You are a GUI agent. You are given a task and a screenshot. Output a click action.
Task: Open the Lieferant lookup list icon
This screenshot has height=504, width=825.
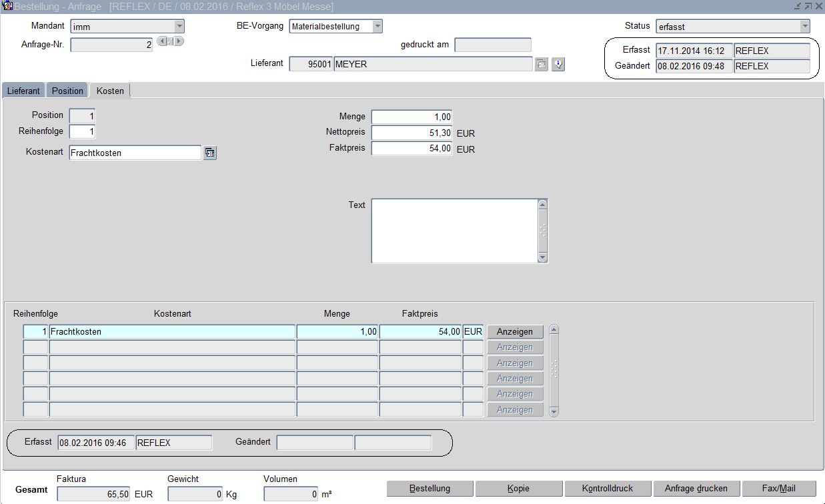[x=542, y=65]
